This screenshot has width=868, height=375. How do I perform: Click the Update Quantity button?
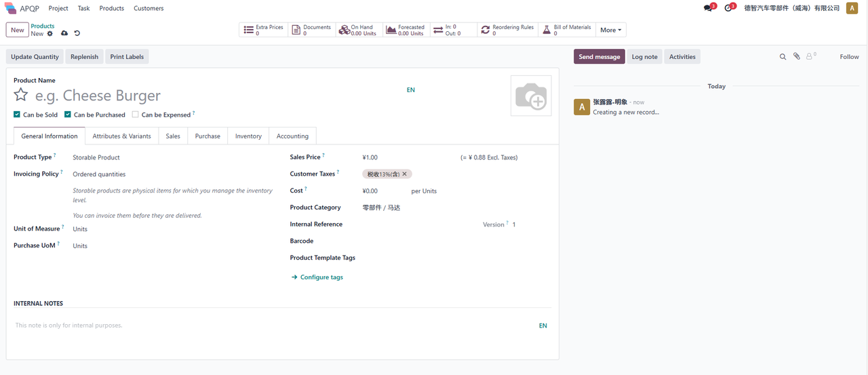[x=35, y=57]
